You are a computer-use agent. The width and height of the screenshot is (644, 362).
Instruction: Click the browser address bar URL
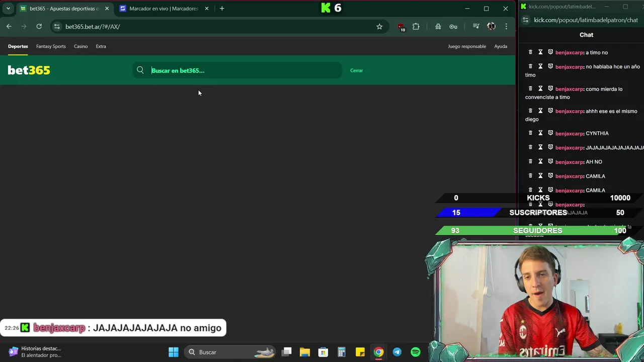pyautogui.click(x=93, y=27)
